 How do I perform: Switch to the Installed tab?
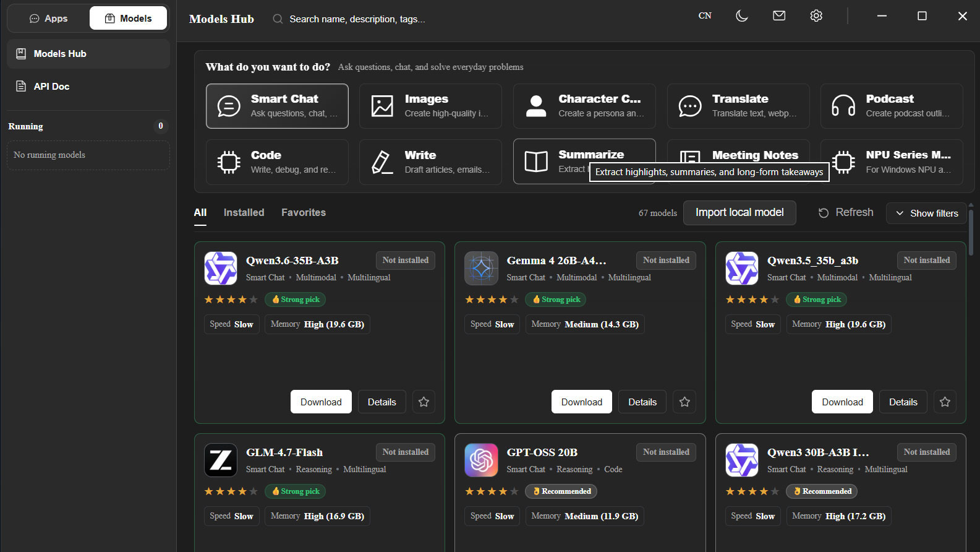pos(244,212)
